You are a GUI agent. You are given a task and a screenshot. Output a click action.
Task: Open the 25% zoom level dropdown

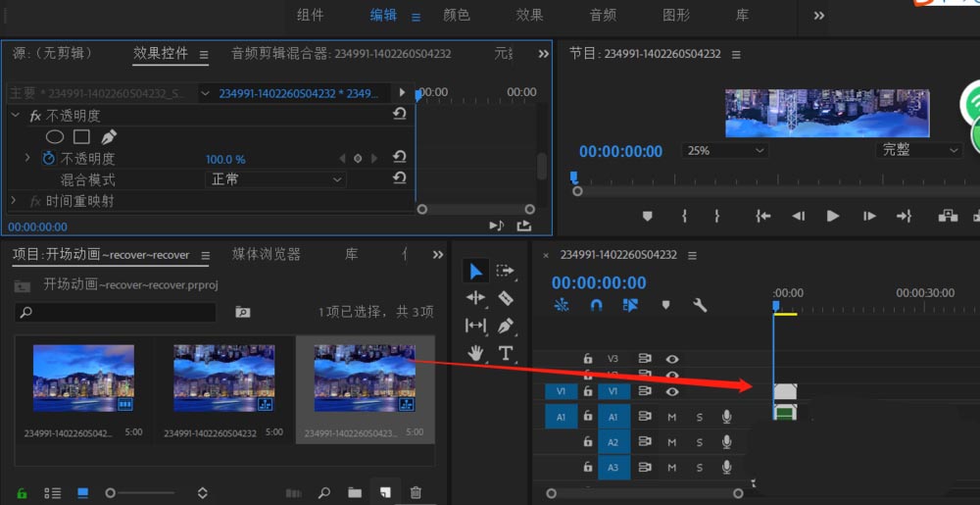coord(725,151)
